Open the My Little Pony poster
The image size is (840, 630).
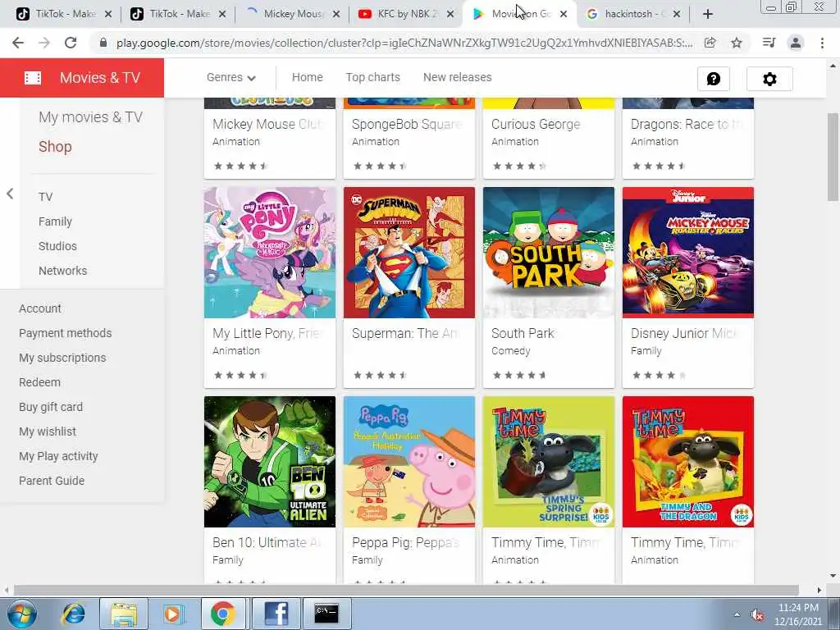[269, 253]
